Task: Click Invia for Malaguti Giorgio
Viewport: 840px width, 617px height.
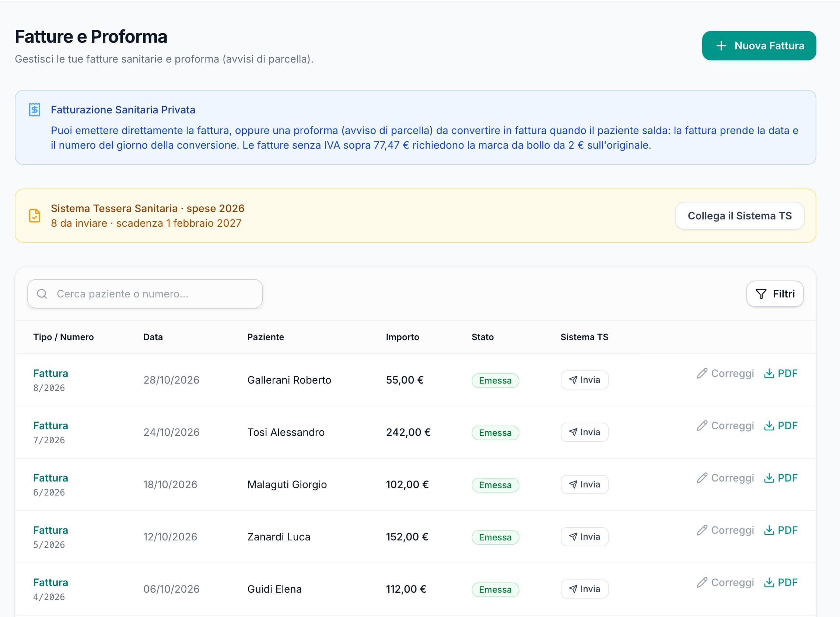Action: click(x=584, y=484)
